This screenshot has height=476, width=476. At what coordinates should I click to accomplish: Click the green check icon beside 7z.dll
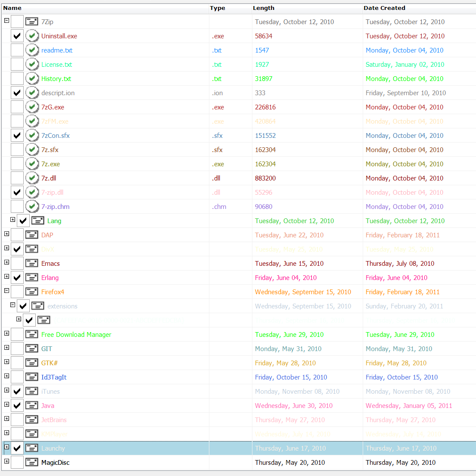tap(32, 178)
